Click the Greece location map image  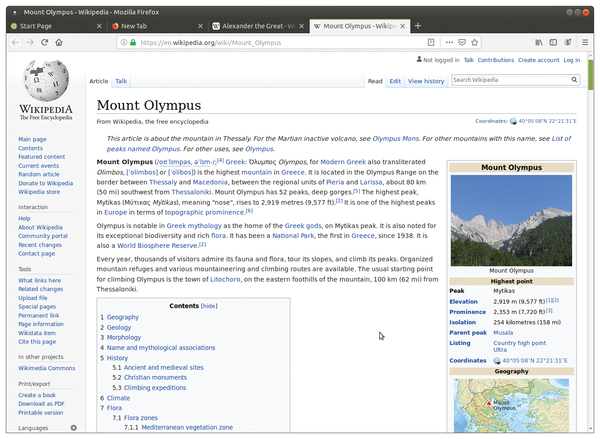click(511, 406)
